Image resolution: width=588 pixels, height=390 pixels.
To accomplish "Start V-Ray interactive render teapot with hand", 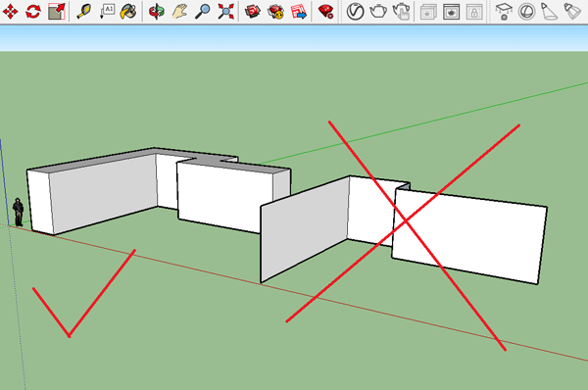I will tap(401, 12).
